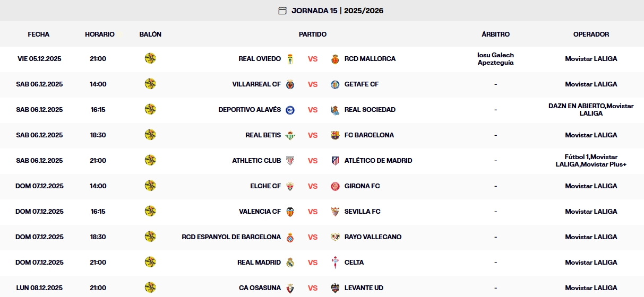Select the Rayo Vallecano team name
Image resolution: width=644 pixels, height=297 pixels.
373,237
